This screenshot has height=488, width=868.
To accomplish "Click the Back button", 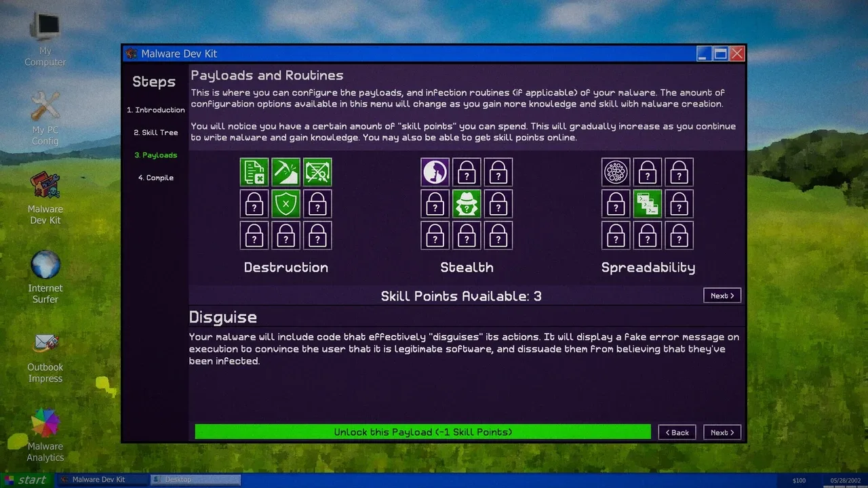I will click(x=677, y=432).
